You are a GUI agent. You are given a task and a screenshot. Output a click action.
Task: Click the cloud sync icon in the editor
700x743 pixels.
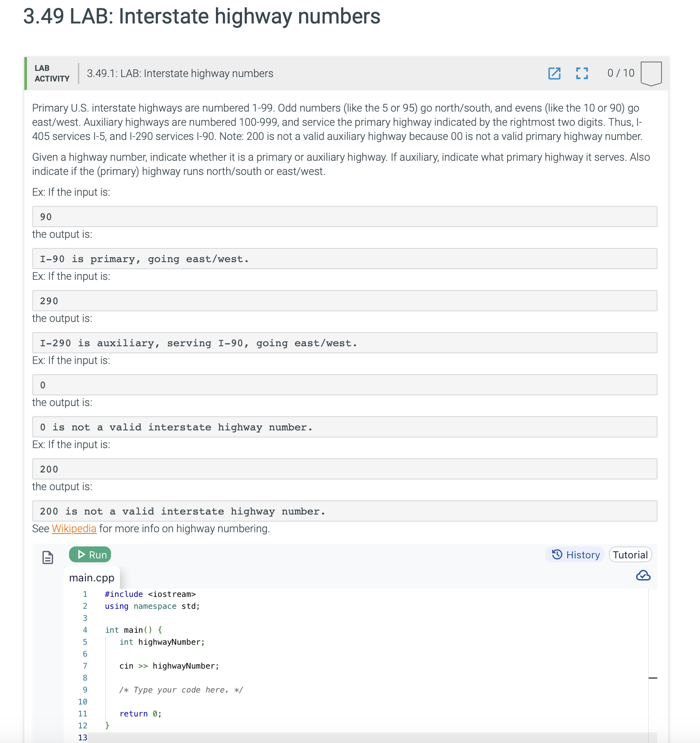[644, 576]
